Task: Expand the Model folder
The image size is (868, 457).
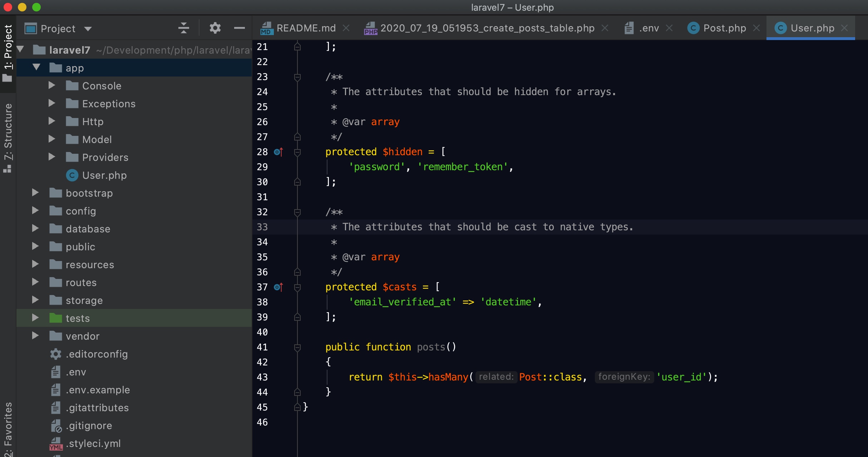Action: (x=52, y=139)
